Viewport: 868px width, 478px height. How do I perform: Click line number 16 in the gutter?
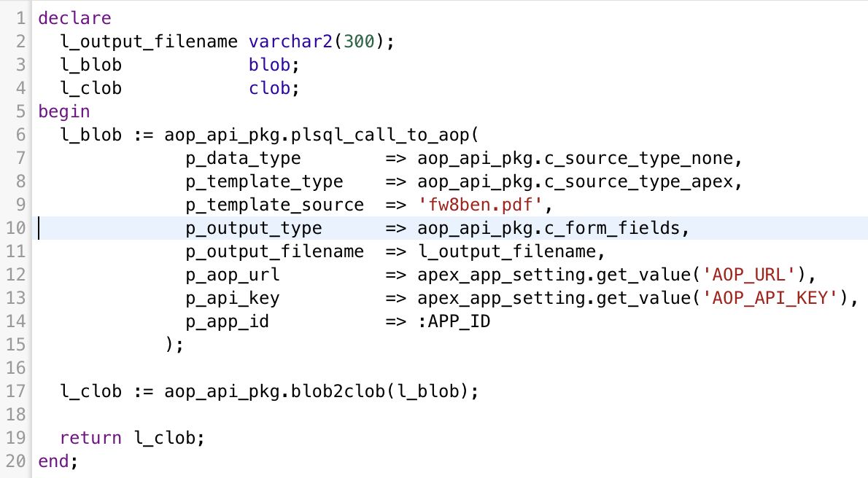pyautogui.click(x=16, y=368)
